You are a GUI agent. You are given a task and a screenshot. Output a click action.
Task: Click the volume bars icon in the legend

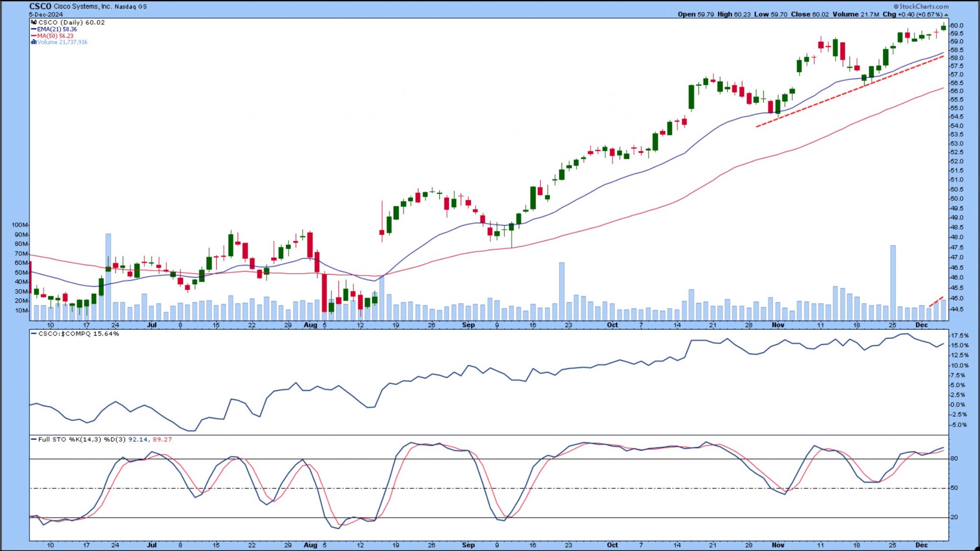click(x=33, y=42)
